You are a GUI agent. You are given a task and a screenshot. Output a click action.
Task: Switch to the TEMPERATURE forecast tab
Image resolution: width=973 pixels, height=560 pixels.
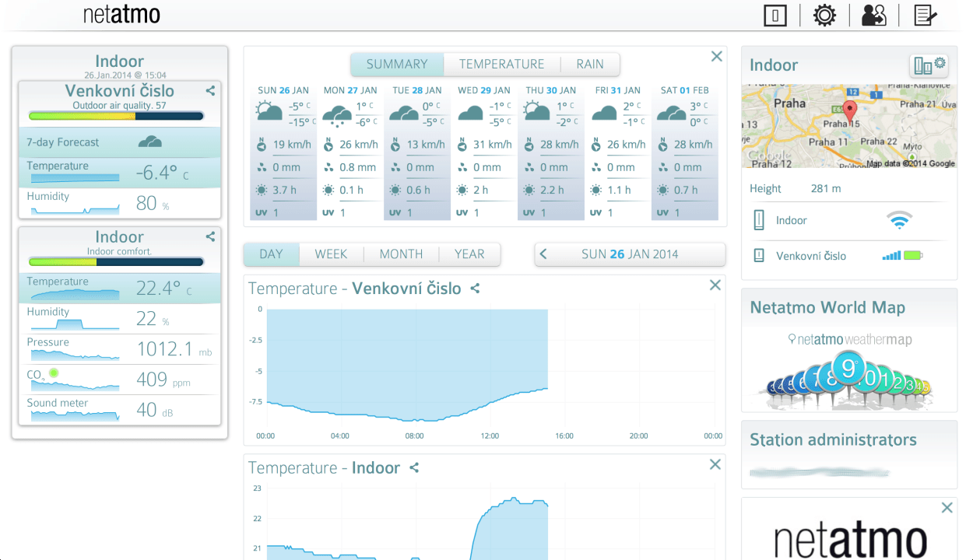pyautogui.click(x=501, y=65)
